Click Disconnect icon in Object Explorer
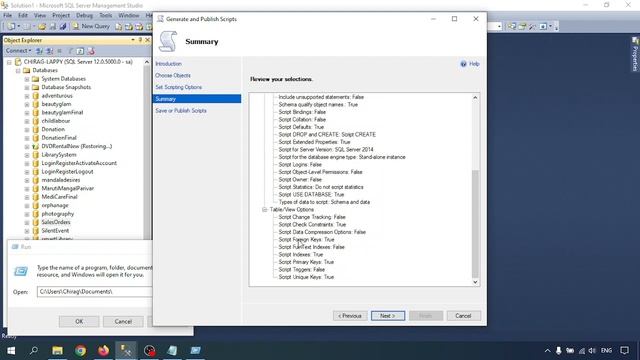This screenshot has height=360, width=640. [x=49, y=51]
